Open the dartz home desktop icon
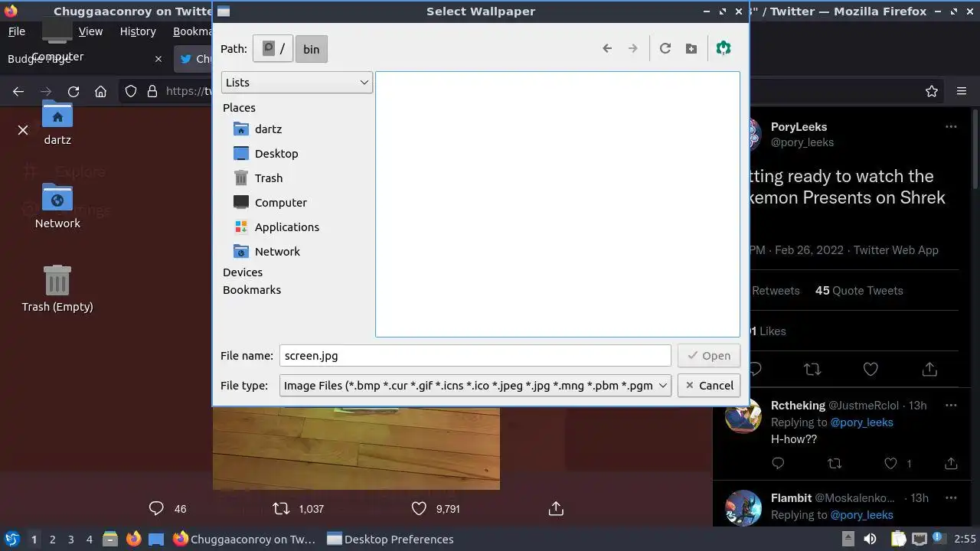Image resolution: width=980 pixels, height=551 pixels. pos(57,122)
